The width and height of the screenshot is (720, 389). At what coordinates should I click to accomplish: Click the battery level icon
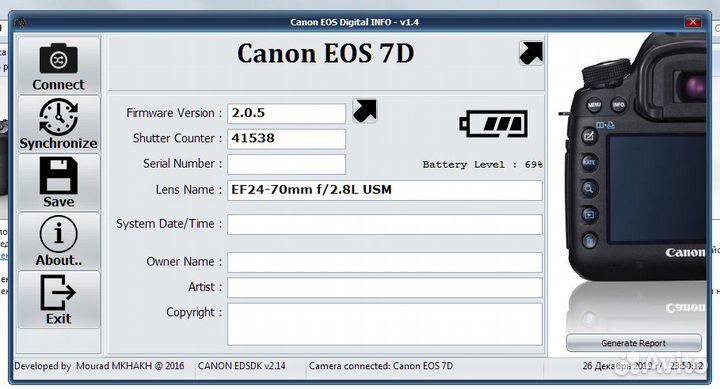[x=494, y=124]
